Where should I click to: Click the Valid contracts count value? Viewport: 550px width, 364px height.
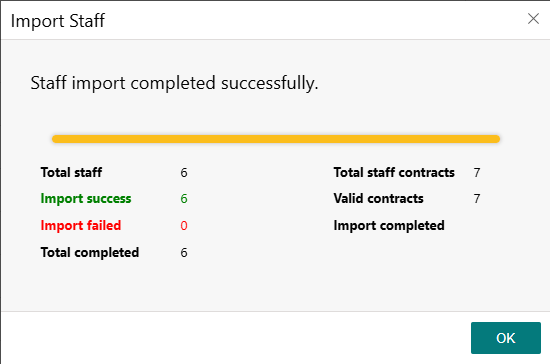tap(477, 199)
